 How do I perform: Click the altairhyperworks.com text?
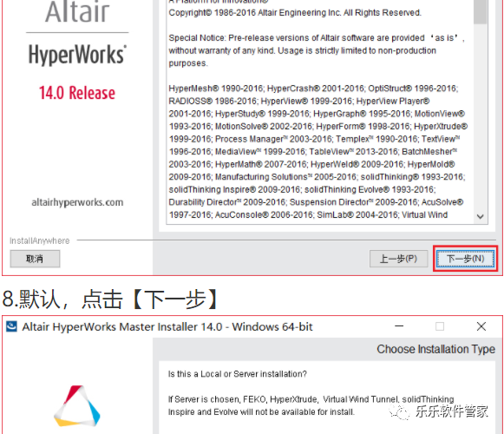(77, 202)
